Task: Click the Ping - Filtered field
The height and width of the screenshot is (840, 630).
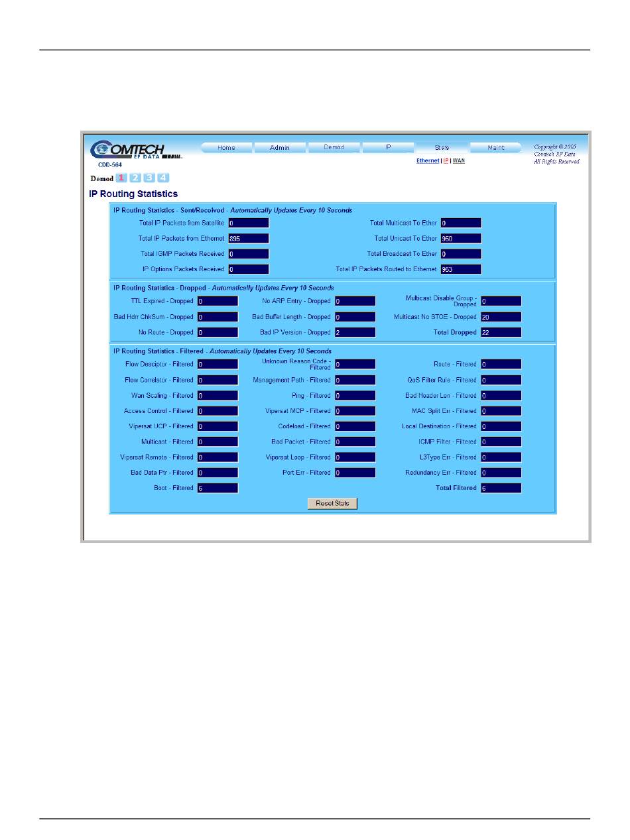Action: click(x=355, y=396)
